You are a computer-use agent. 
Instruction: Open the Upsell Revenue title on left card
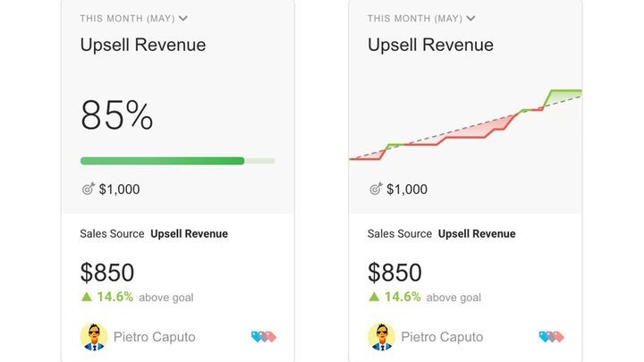[x=143, y=45]
